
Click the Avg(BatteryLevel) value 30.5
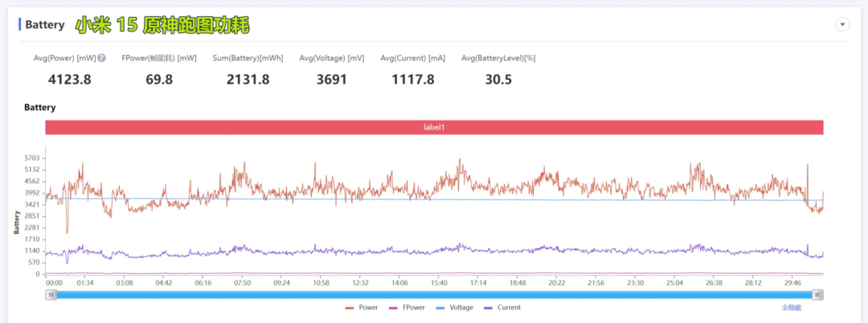(498, 80)
